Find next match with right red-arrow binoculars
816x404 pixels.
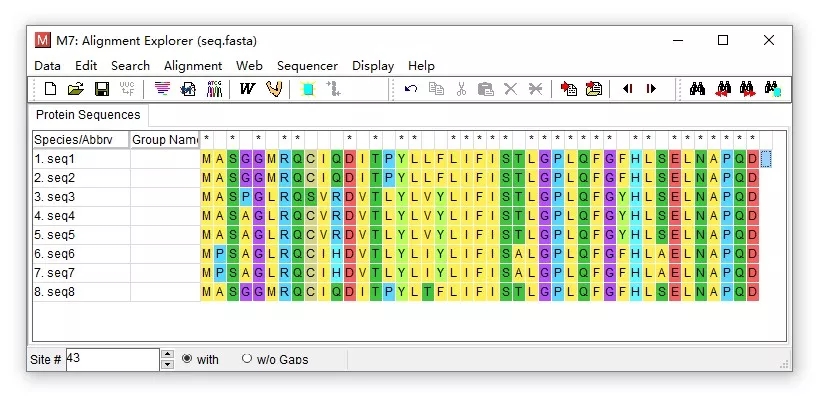pyautogui.click(x=747, y=89)
